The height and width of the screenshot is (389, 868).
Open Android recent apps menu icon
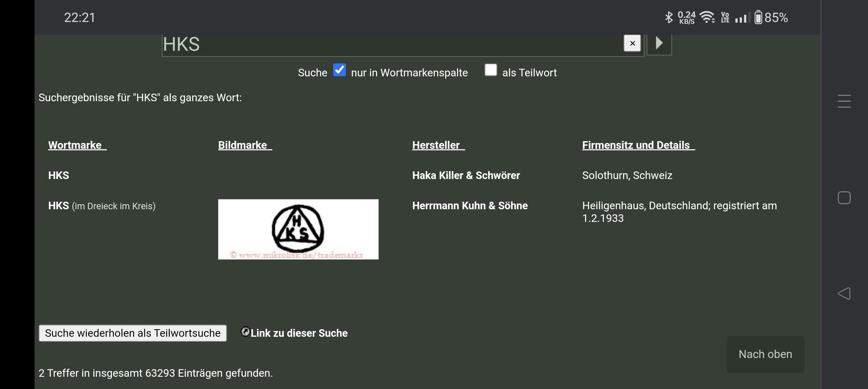[844, 101]
